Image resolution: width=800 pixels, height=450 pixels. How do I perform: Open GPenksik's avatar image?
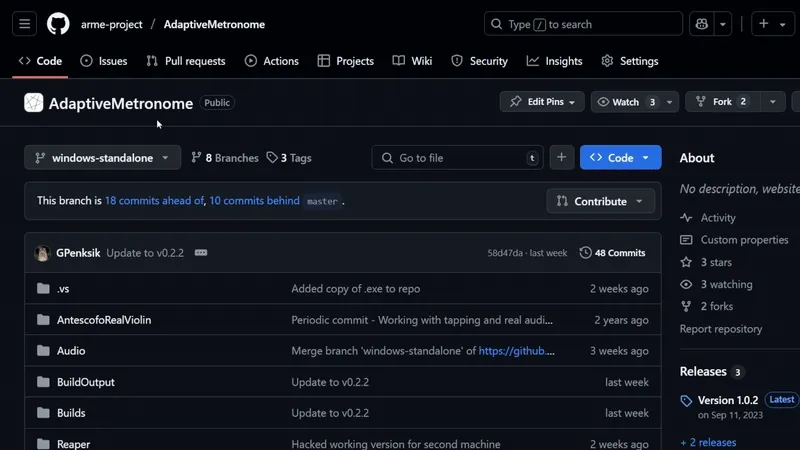click(x=43, y=253)
